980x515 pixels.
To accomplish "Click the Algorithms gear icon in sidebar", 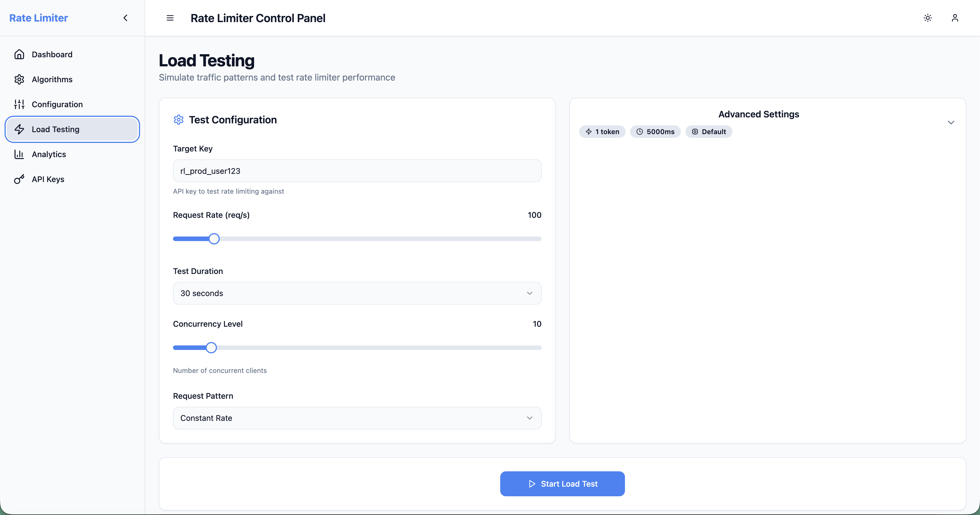I will point(19,79).
